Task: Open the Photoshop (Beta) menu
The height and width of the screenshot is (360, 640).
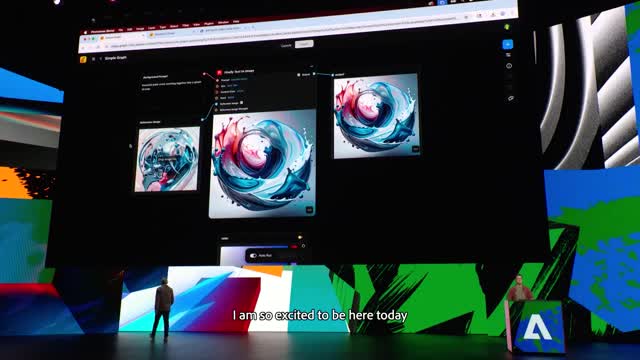Action: (x=102, y=31)
